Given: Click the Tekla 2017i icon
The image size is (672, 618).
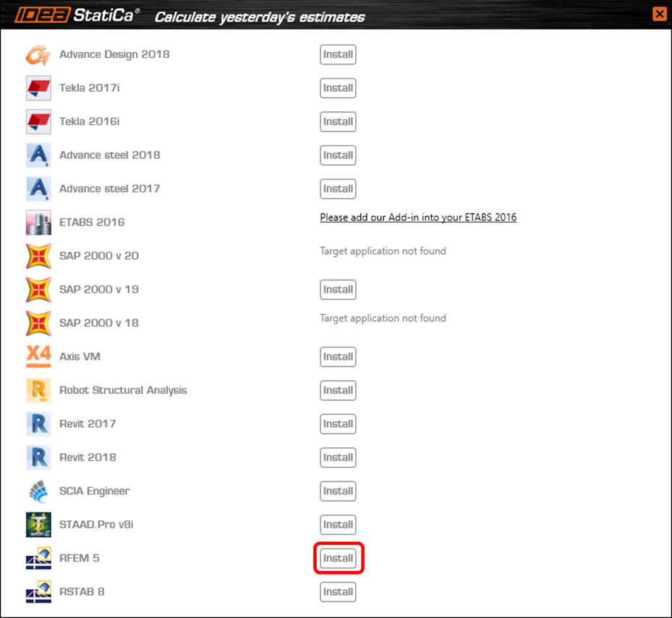Looking at the screenshot, I should tap(38, 88).
